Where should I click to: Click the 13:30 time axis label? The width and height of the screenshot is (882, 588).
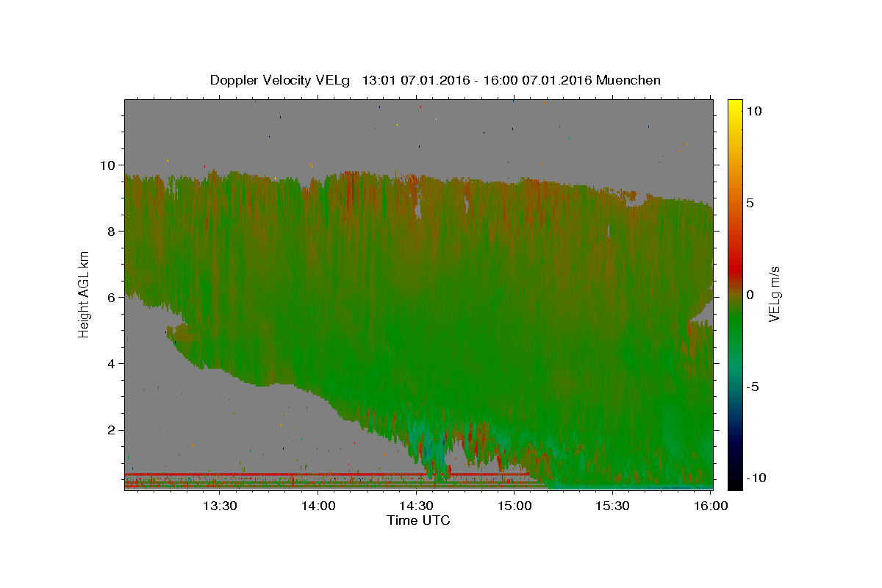[x=220, y=506]
